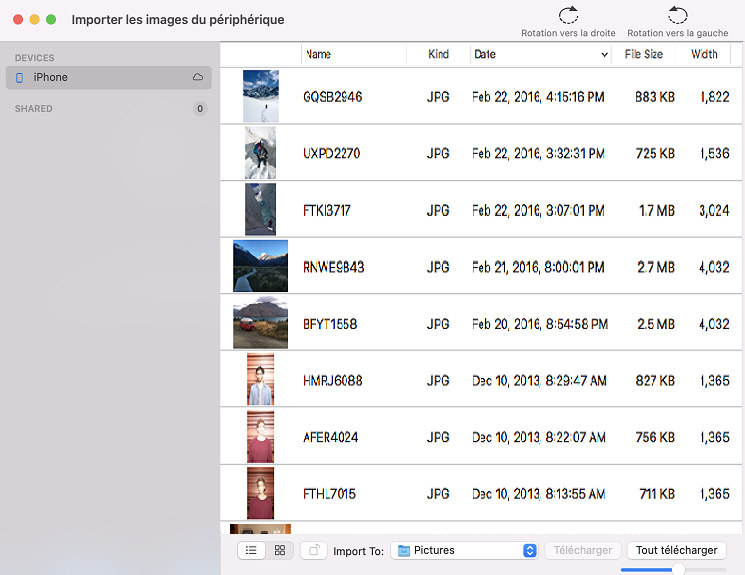The image size is (745, 575).
Task: Select the iPhone device in sidebar
Action: coord(109,77)
